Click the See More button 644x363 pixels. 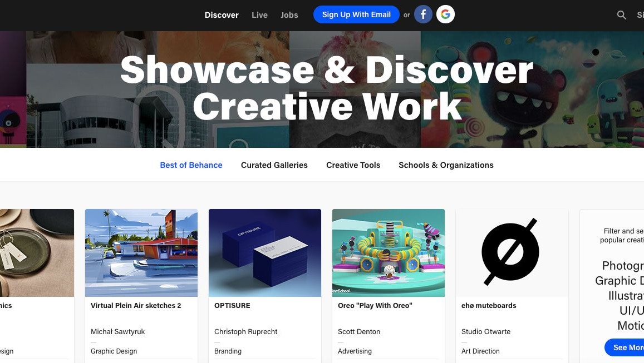point(625,347)
